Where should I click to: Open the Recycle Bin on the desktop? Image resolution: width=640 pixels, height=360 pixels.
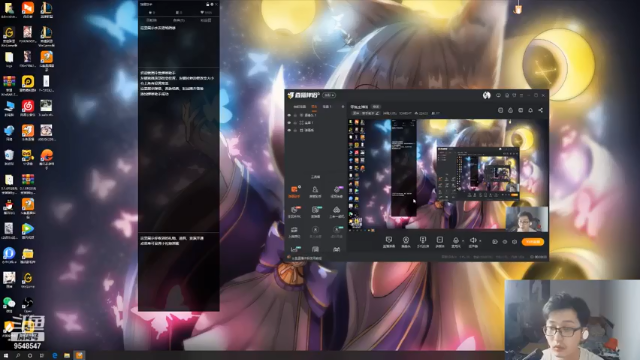pos(9,157)
